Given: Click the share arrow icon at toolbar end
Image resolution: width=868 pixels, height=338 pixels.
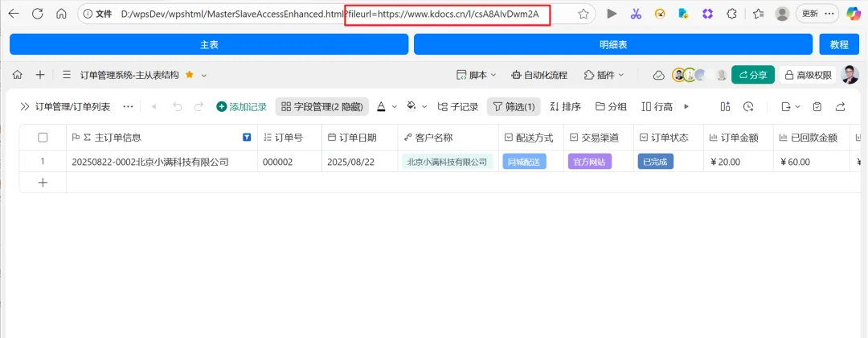Looking at the screenshot, I should pos(841,106).
